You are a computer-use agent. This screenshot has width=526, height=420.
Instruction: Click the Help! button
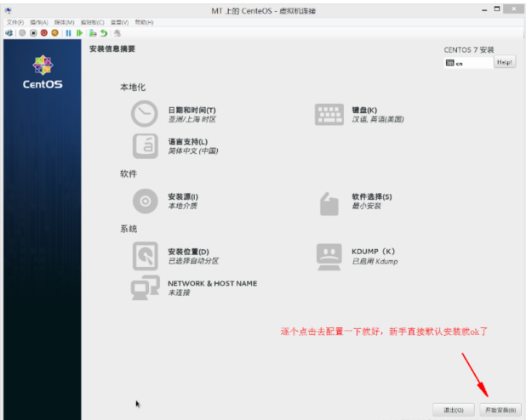[x=505, y=62]
